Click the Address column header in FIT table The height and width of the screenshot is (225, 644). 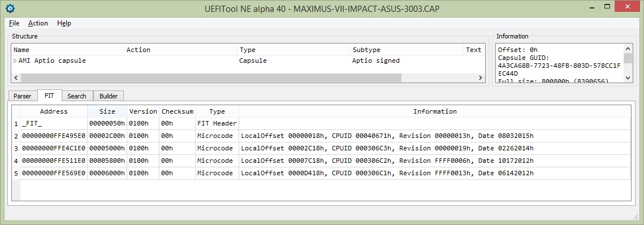[54, 111]
